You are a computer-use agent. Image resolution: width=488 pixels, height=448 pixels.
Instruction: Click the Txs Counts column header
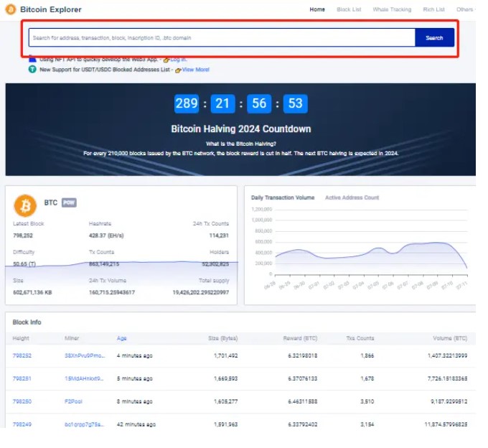click(360, 338)
